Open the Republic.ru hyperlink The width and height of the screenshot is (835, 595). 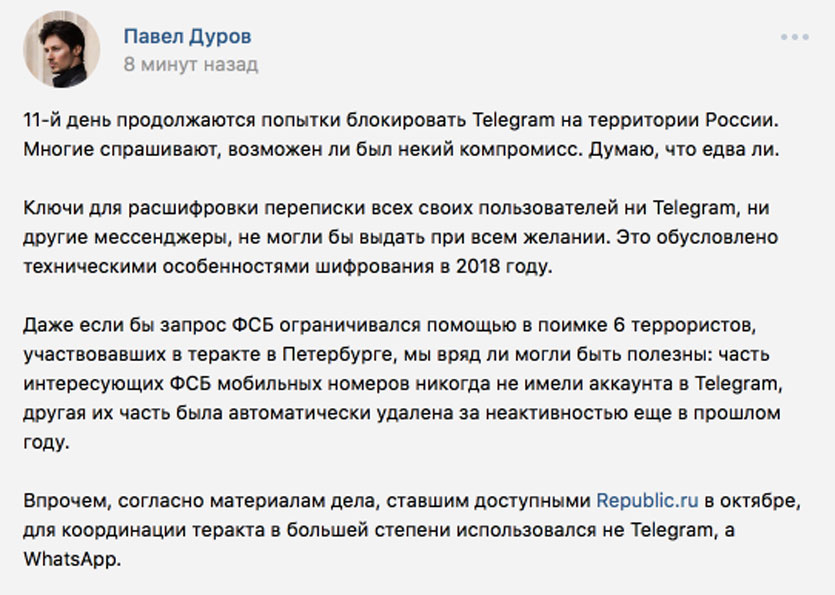point(644,500)
